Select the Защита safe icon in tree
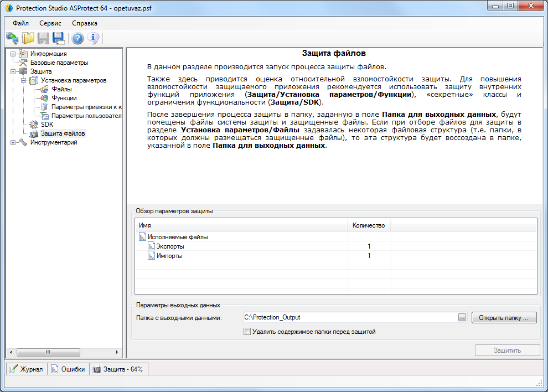This screenshot has height=392, width=548. [23, 71]
